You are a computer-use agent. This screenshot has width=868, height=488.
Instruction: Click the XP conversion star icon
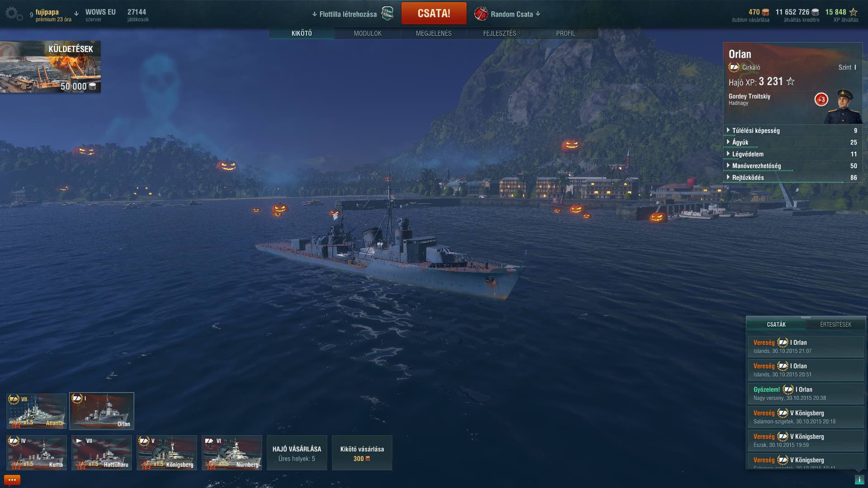pos(853,12)
